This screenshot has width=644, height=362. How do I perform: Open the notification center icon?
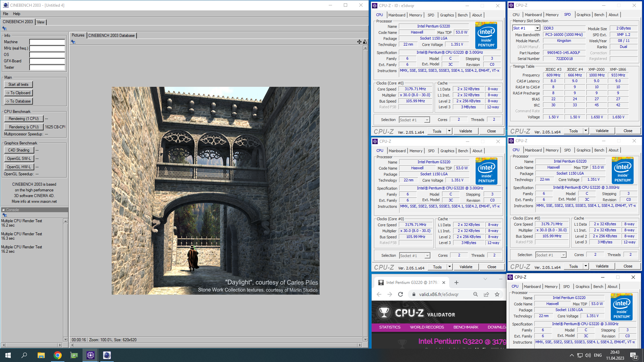point(634,355)
